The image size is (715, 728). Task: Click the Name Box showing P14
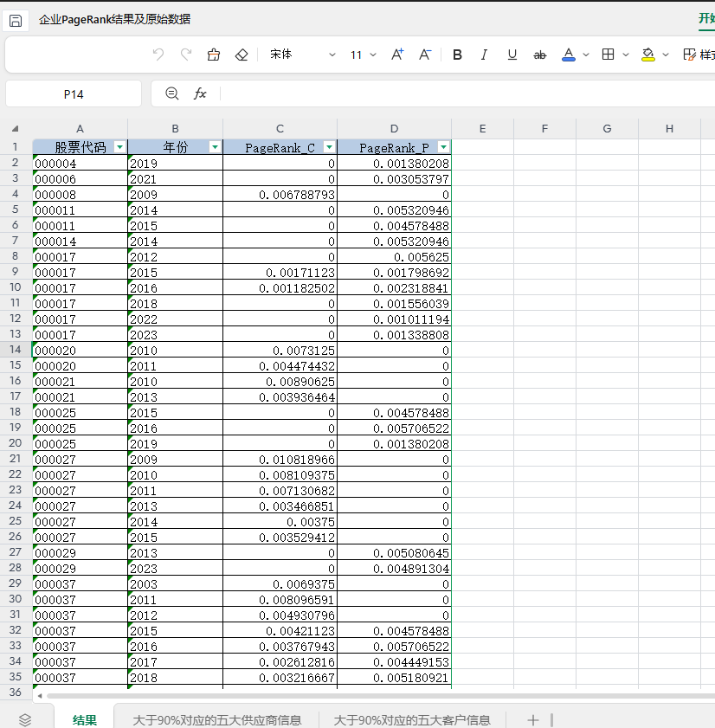74,93
